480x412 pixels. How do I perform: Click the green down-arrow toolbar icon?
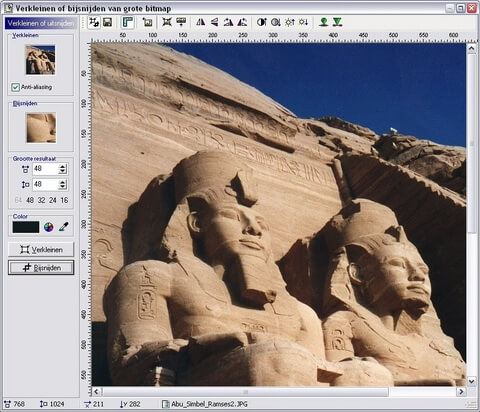point(337,22)
